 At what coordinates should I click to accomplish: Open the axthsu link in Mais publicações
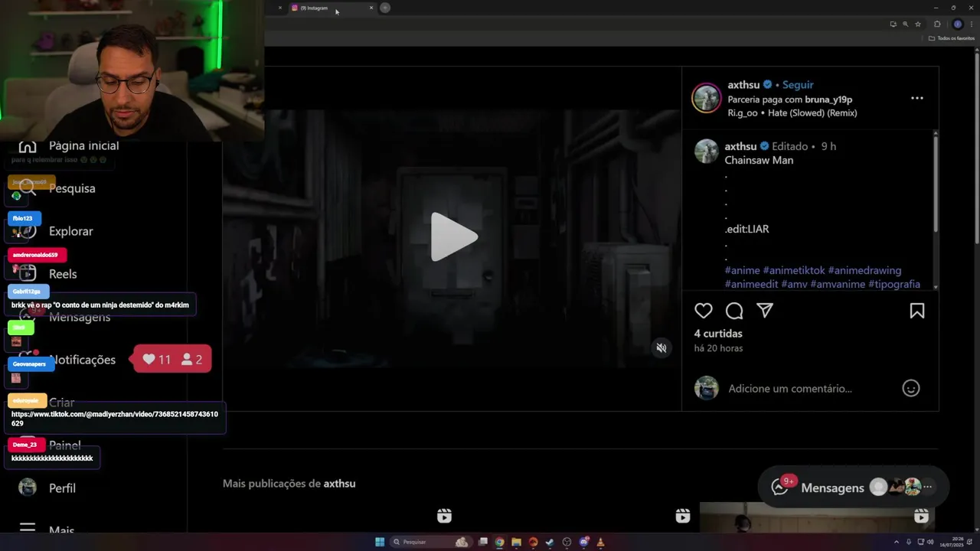click(339, 484)
